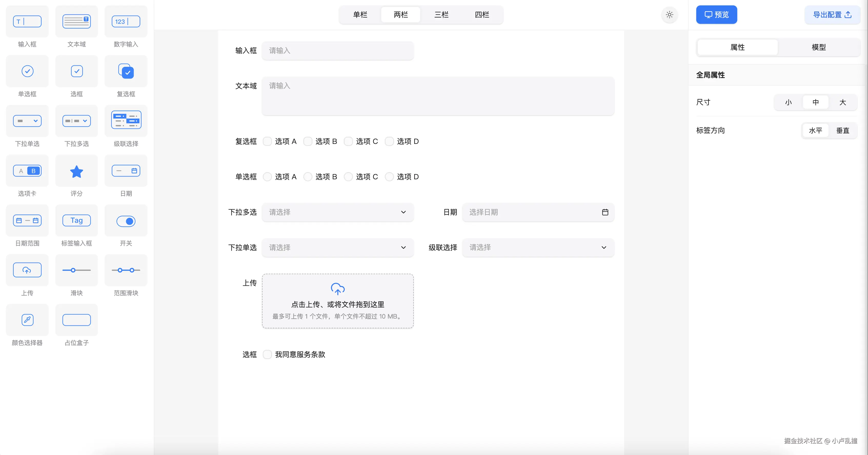The image size is (868, 455).
Task: Switch to the 模型 tab
Action: click(x=819, y=47)
